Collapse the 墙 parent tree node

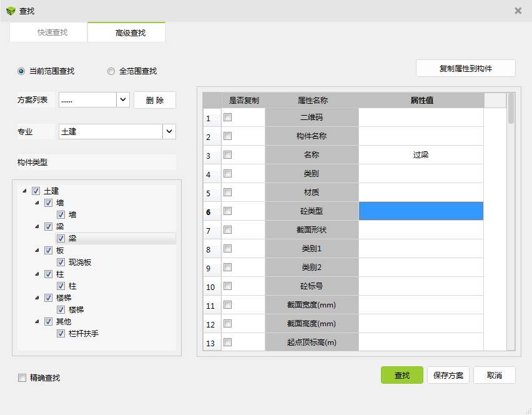[x=37, y=202]
